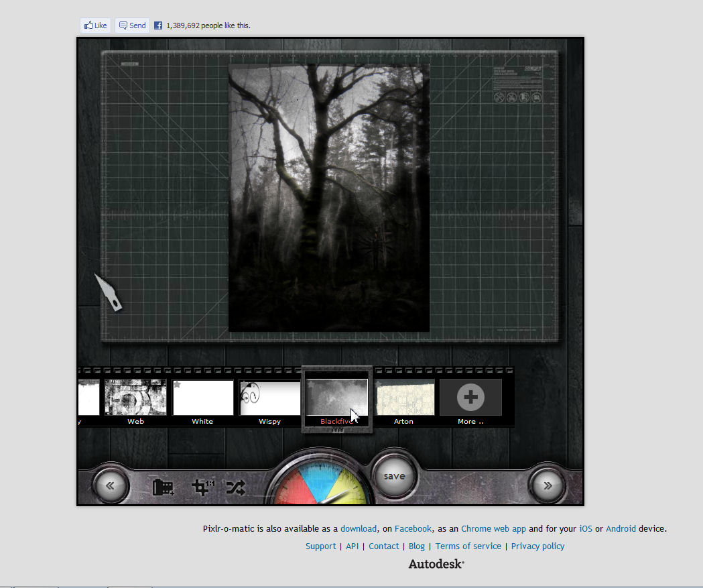Open the Android link

[621, 529]
